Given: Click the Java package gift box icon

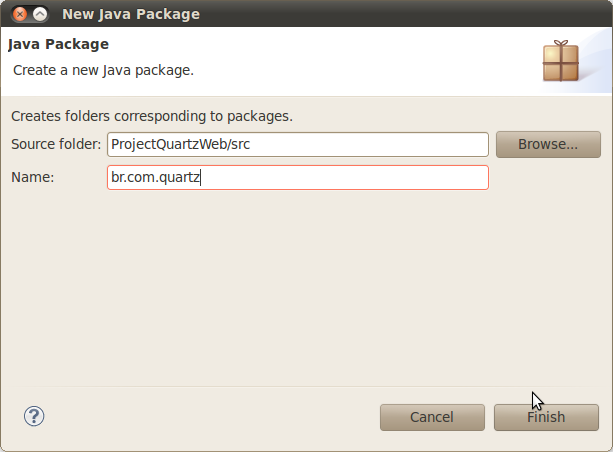Looking at the screenshot, I should [561, 61].
